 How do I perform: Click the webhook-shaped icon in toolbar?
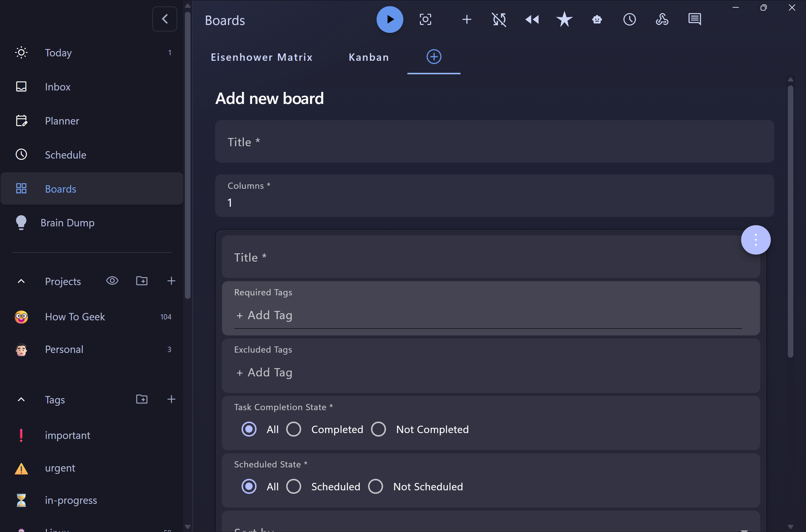[662, 19]
